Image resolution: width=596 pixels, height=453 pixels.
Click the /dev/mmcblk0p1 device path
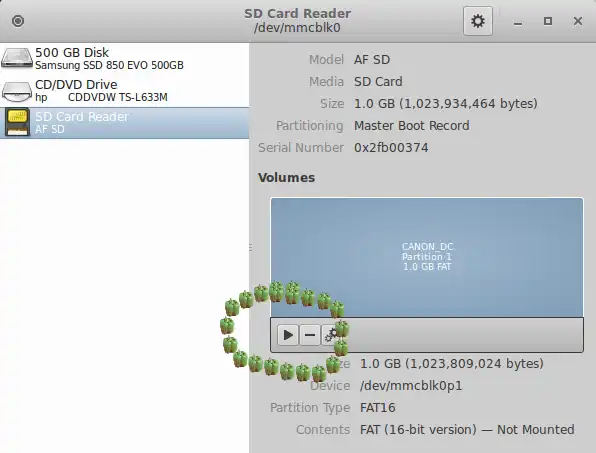[x=411, y=386]
